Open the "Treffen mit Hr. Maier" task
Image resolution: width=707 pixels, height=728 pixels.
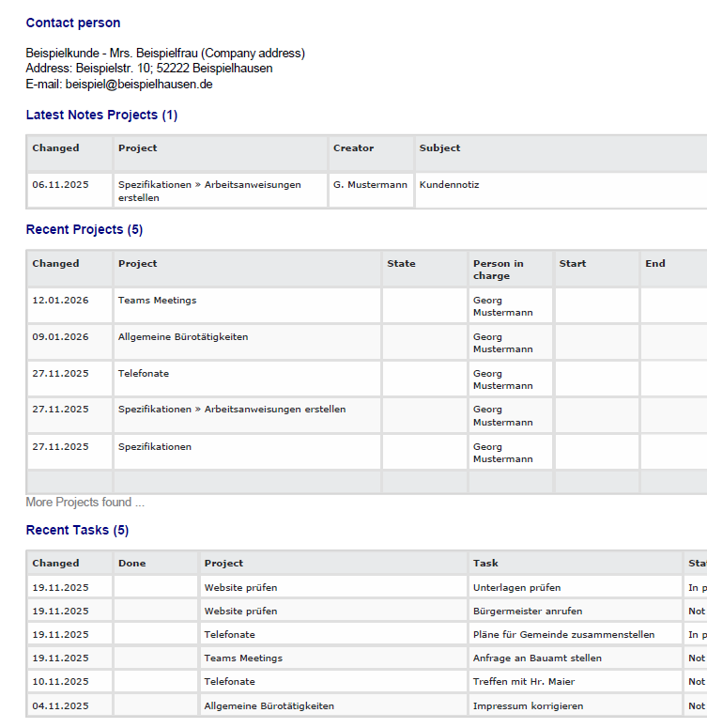point(524,681)
